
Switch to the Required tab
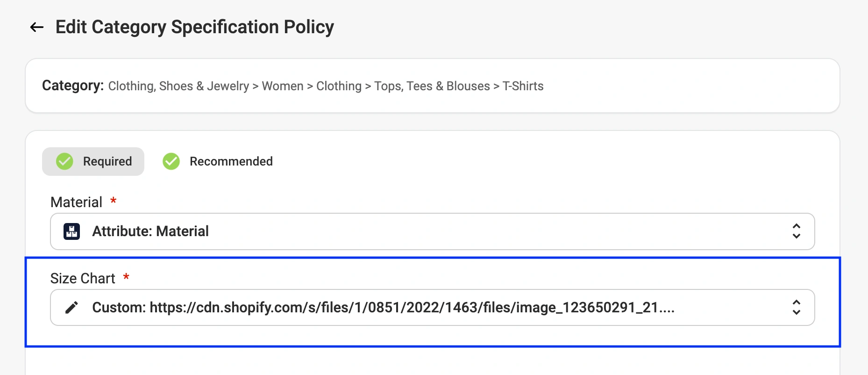tap(107, 161)
